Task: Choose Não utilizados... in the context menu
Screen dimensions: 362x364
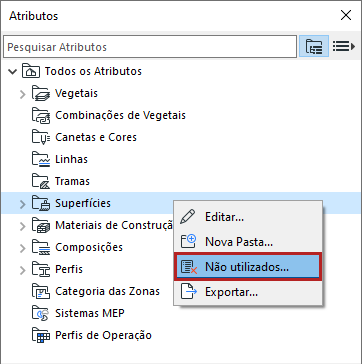Action: [x=248, y=267]
